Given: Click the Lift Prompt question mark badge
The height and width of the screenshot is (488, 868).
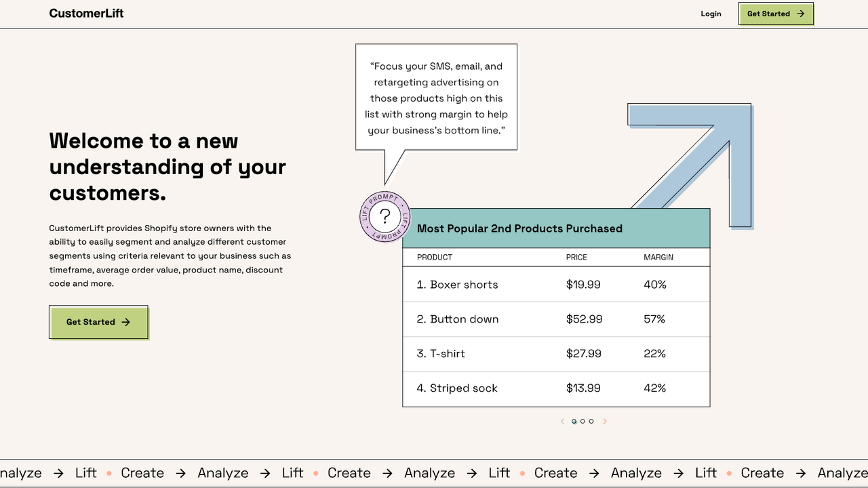Looking at the screenshot, I should (385, 217).
